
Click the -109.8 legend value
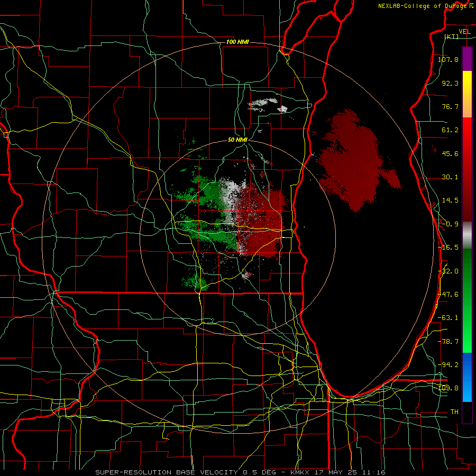[x=448, y=388]
